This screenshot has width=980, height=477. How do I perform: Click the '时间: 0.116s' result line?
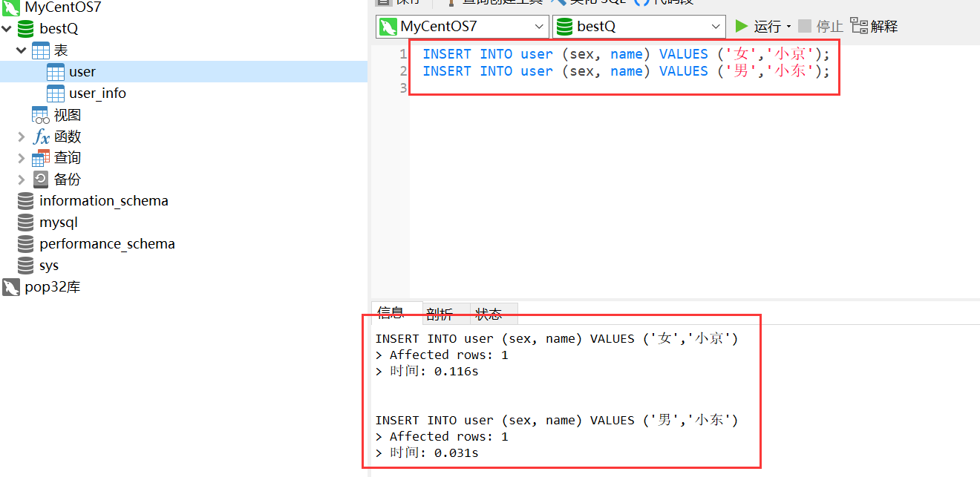(427, 371)
